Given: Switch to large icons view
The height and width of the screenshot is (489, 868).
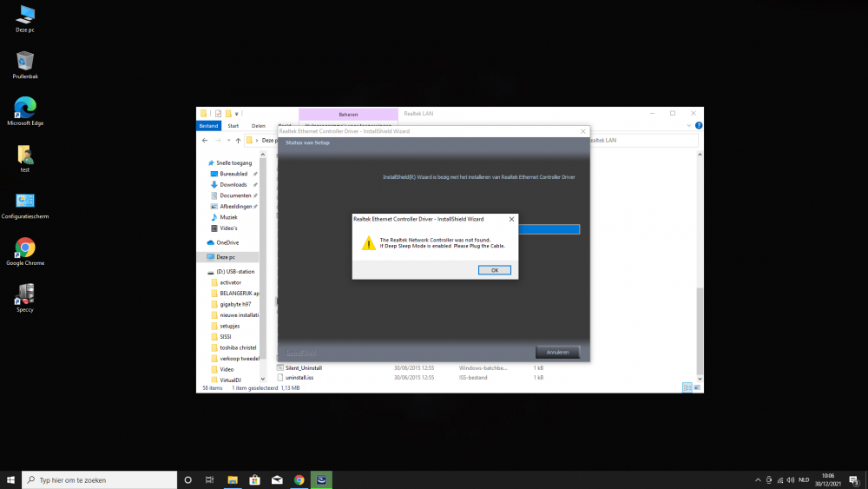Looking at the screenshot, I should (x=697, y=387).
